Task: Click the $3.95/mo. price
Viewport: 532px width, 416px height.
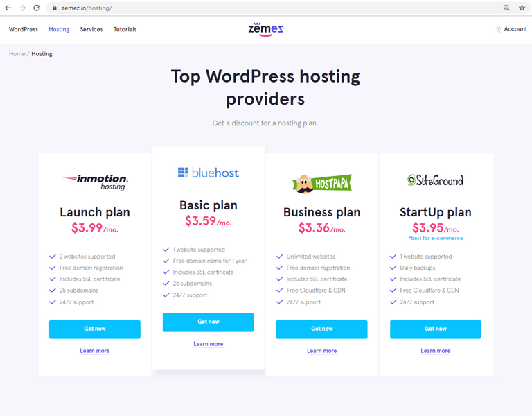Action: coord(435,228)
